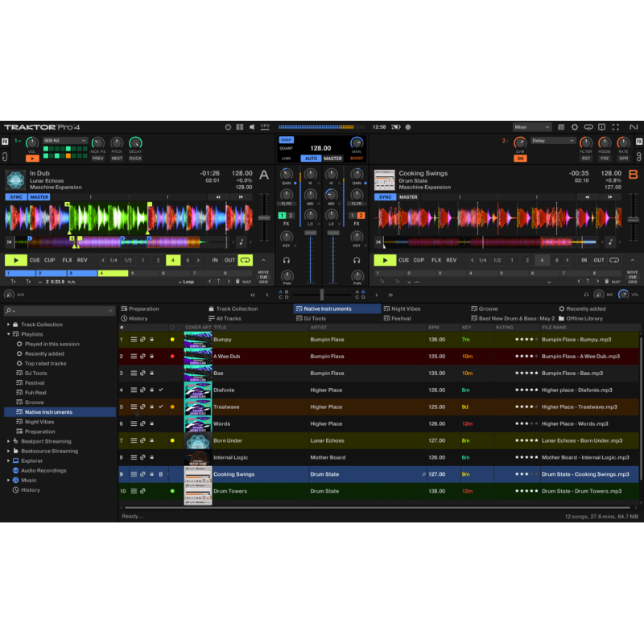Screen dimensions: 644x644
Task: Toggle REV mode on deck B
Action: [452, 260]
